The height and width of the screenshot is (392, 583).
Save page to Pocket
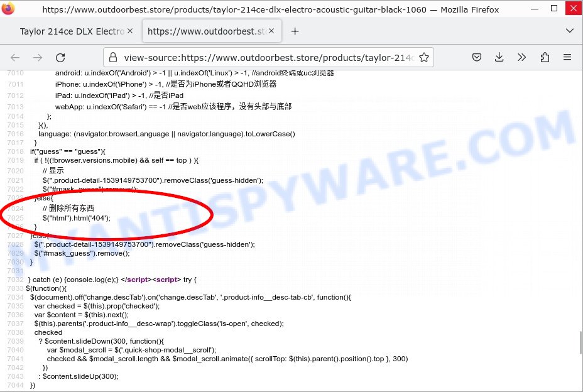pyautogui.click(x=477, y=57)
